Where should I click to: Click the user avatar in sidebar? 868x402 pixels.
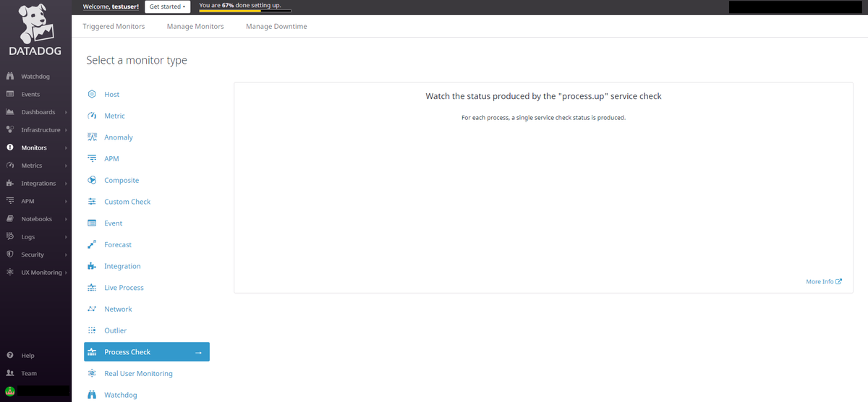(10, 390)
